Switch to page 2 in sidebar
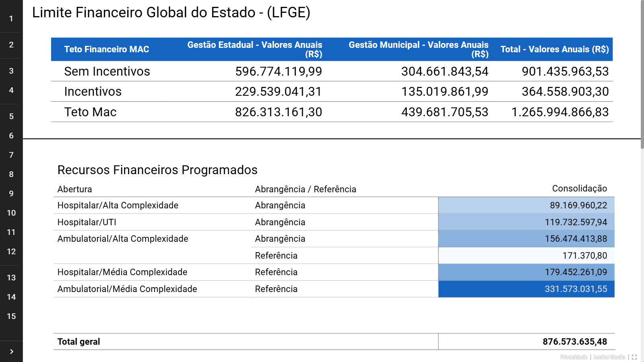 pyautogui.click(x=11, y=45)
